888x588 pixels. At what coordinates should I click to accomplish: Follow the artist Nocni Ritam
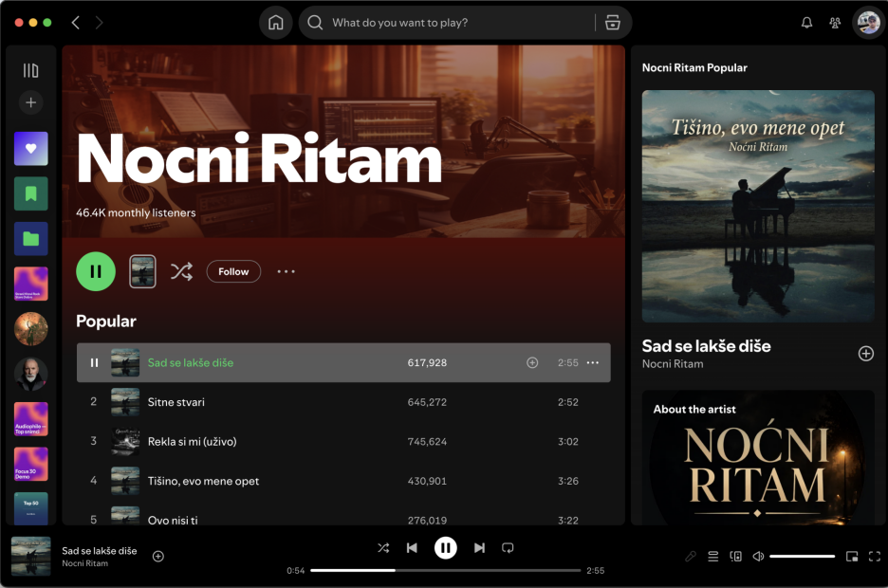[x=233, y=271]
